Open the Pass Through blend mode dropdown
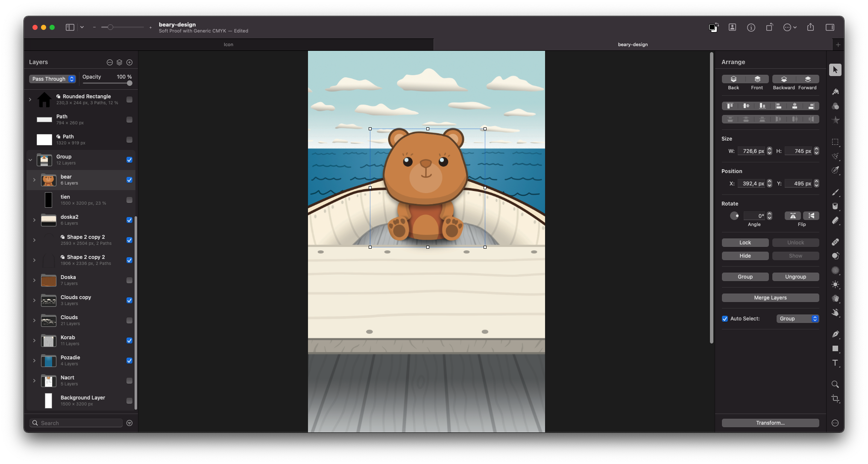The image size is (868, 464). (x=53, y=79)
